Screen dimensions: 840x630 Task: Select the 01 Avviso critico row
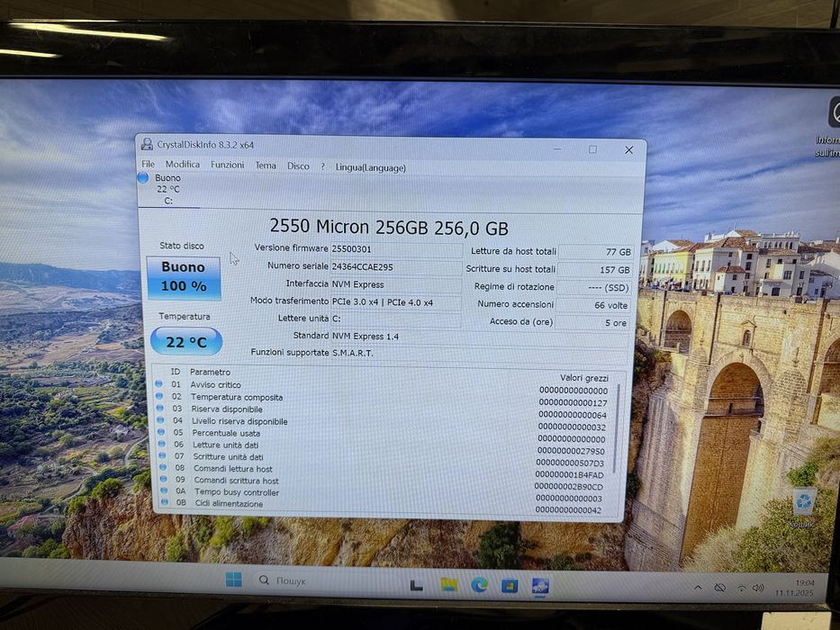click(x=382, y=387)
